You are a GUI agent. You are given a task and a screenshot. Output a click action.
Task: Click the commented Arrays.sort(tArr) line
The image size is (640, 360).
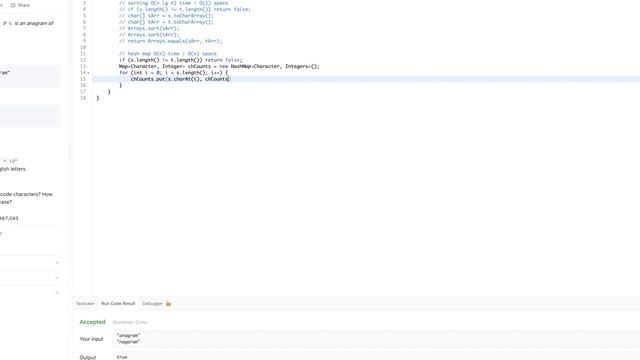tap(149, 35)
